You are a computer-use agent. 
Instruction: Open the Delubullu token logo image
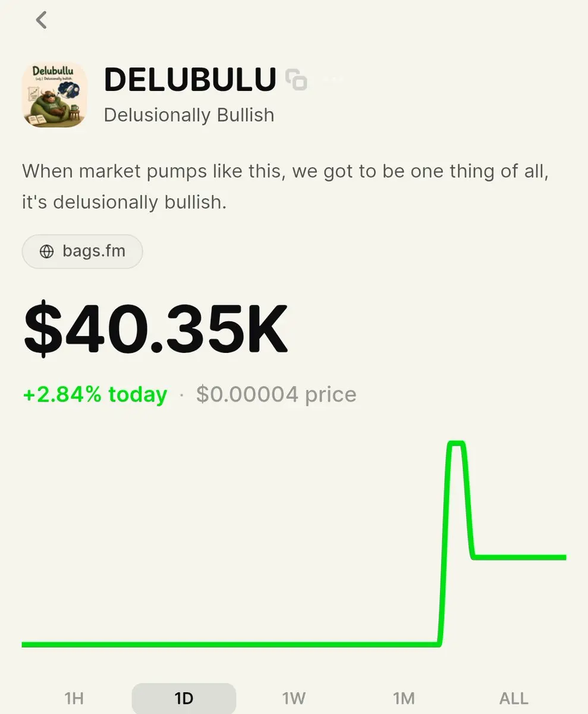coord(55,95)
